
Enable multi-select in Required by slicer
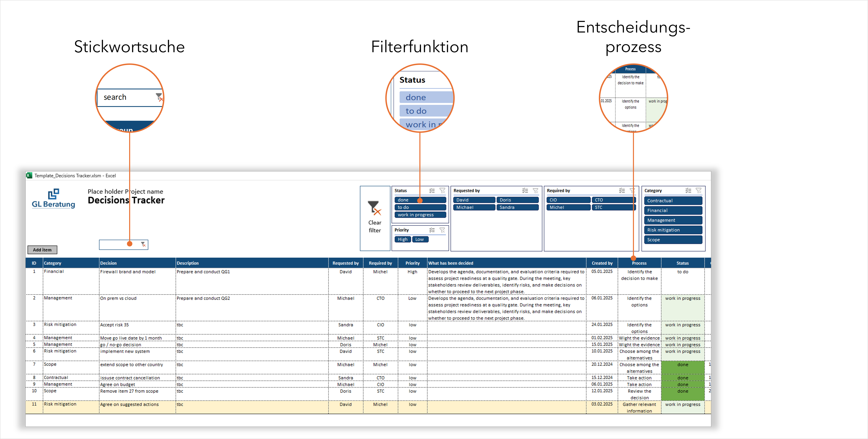coord(622,191)
